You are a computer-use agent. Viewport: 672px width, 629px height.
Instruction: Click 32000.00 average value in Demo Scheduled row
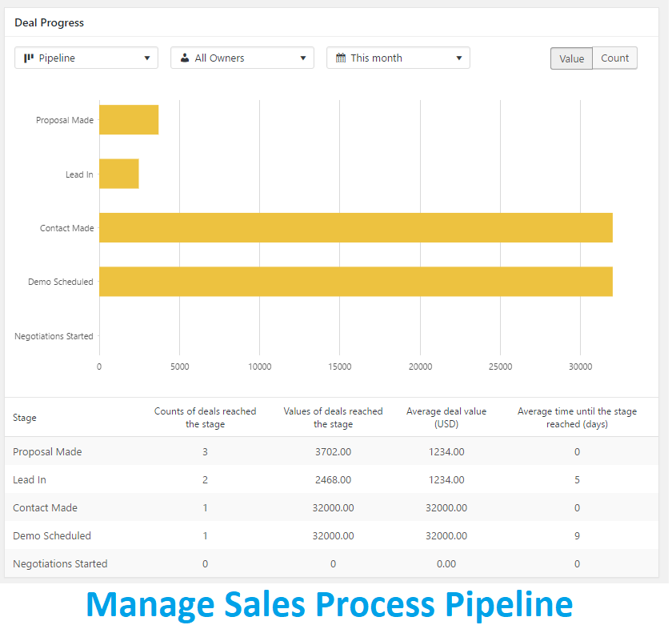[446, 535]
